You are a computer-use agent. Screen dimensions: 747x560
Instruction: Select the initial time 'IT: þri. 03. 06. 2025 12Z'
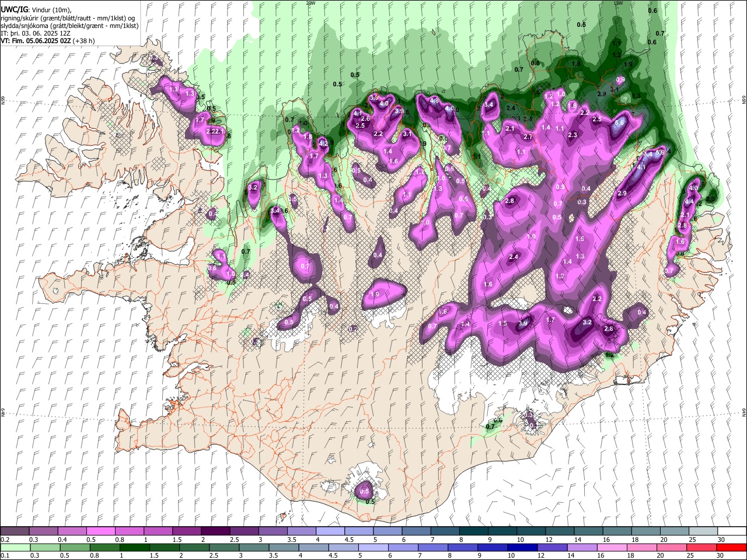click(35, 33)
